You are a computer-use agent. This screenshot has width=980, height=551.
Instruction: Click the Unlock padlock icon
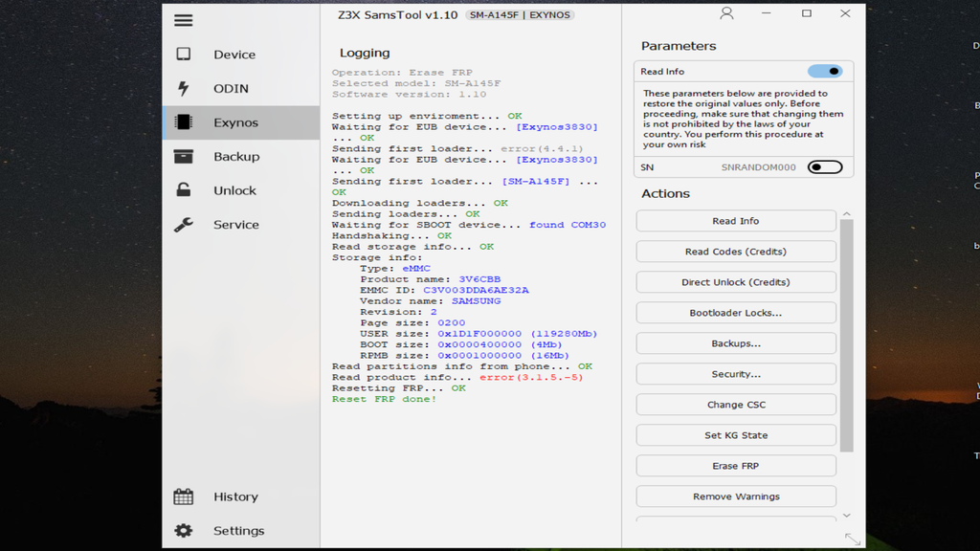[x=183, y=190]
